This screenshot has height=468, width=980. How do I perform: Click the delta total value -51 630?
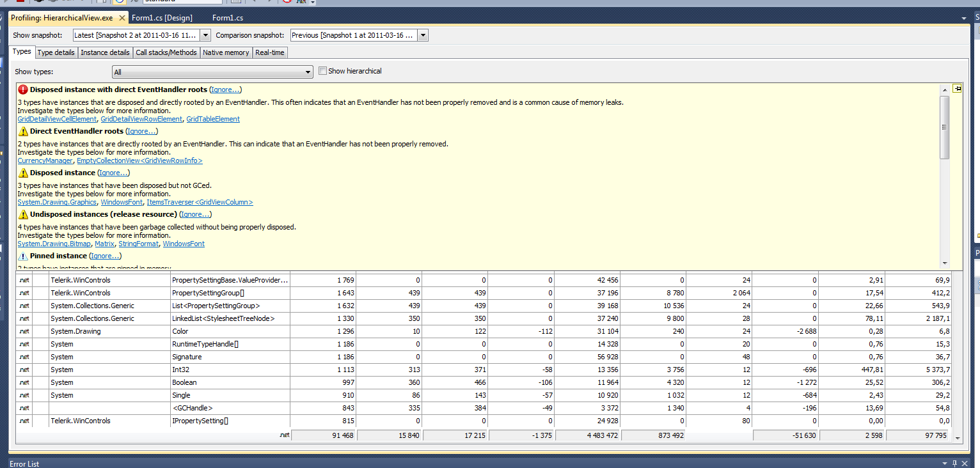coord(786,435)
